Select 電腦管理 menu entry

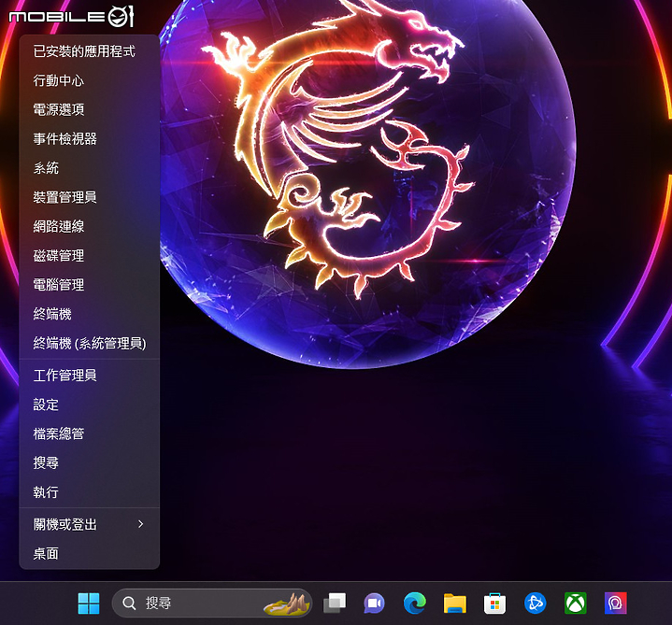point(90,285)
